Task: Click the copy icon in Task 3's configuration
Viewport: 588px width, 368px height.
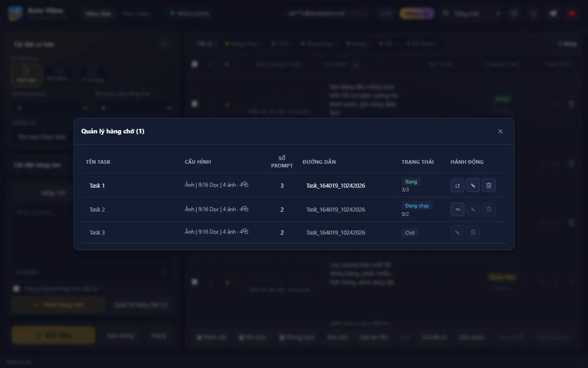Action: (246, 231)
